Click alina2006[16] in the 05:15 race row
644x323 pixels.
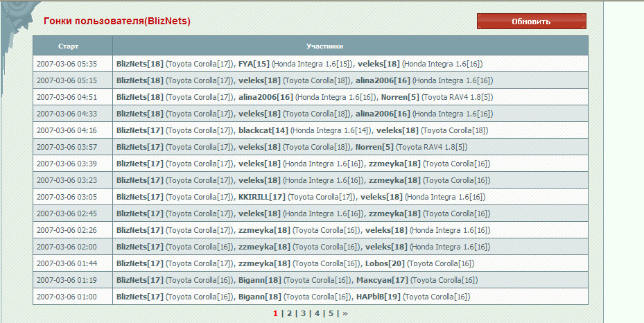(x=383, y=81)
